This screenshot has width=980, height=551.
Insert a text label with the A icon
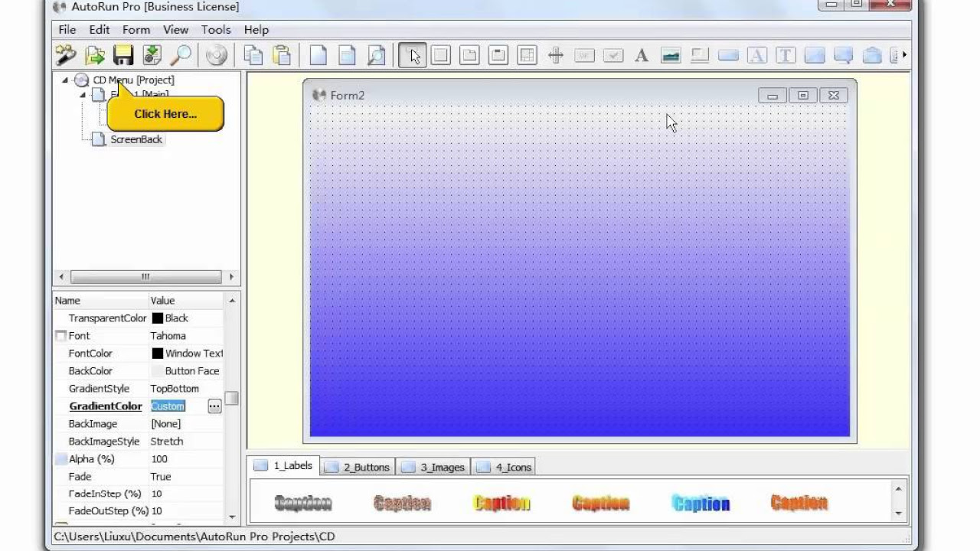pos(642,55)
